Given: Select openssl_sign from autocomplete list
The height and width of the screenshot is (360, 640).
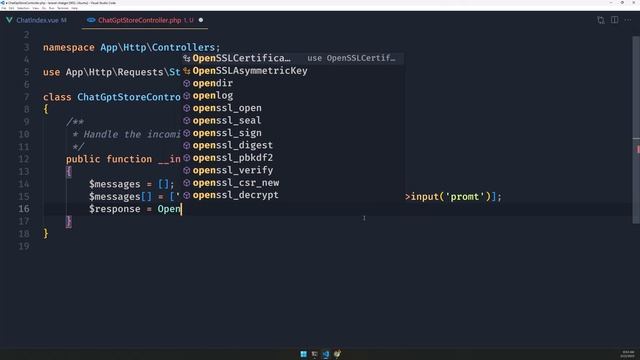Looking at the screenshot, I should [293, 133].
